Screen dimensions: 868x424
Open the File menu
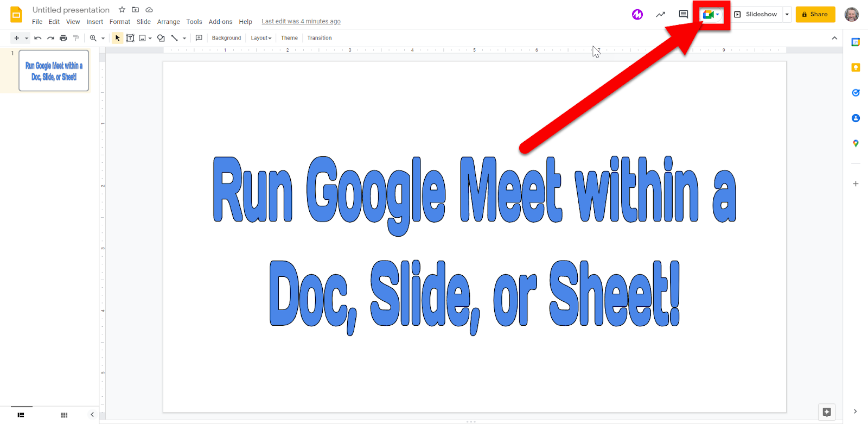[x=37, y=22]
